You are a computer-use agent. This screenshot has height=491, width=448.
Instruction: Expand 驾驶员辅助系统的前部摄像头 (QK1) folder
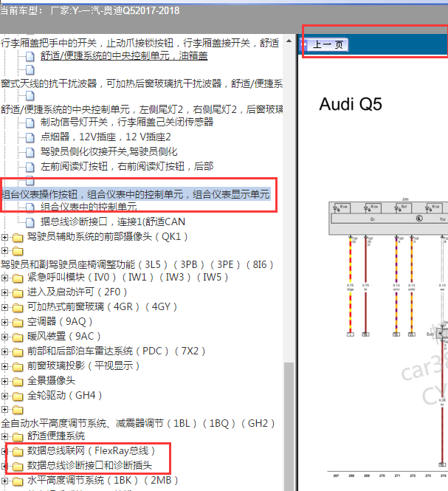[4, 237]
